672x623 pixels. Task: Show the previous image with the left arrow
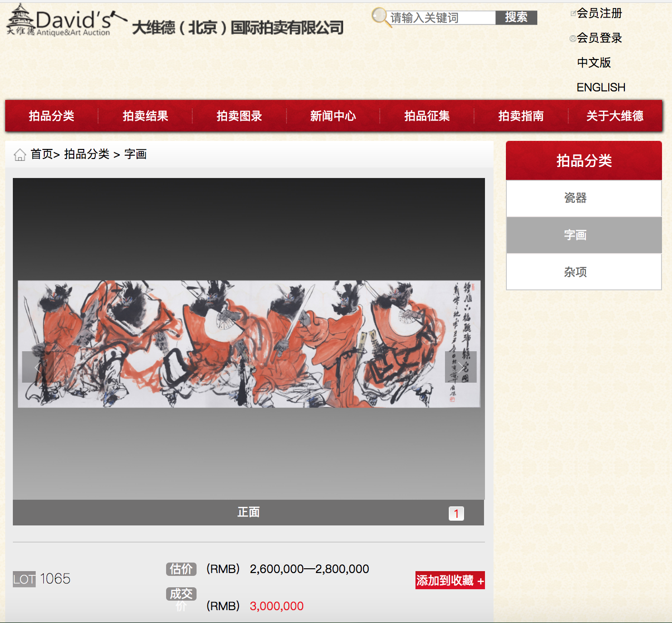click(x=38, y=367)
